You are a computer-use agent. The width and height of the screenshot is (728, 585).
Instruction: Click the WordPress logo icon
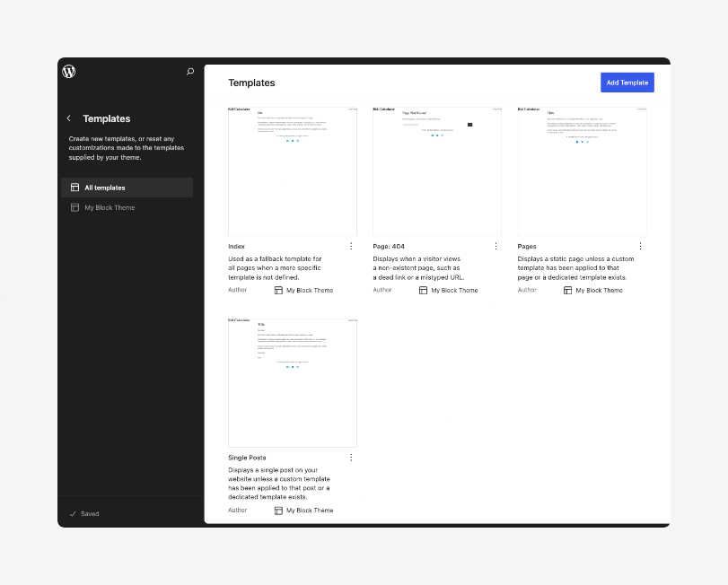tap(69, 72)
